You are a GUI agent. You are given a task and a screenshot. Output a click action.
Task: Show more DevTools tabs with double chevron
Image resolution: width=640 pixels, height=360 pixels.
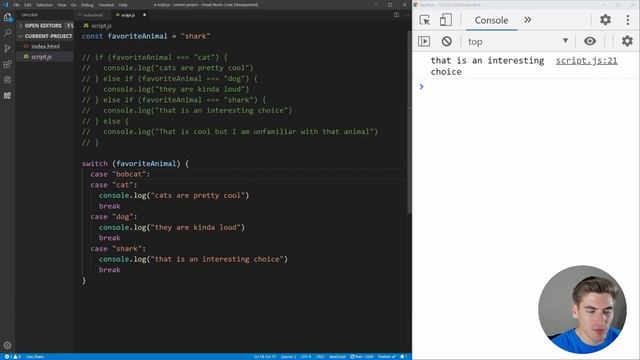click(528, 20)
